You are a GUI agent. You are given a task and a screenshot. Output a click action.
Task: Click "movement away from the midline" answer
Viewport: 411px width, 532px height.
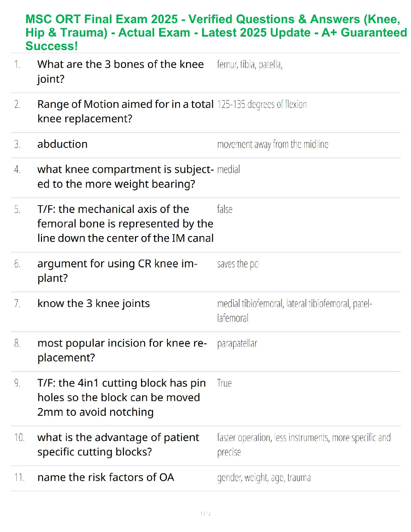click(272, 144)
